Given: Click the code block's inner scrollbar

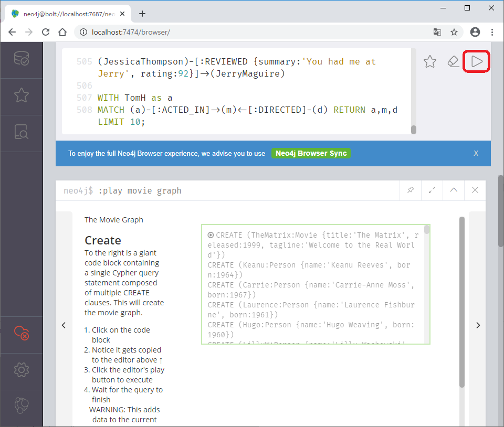Looking at the screenshot, I should 427,229.
